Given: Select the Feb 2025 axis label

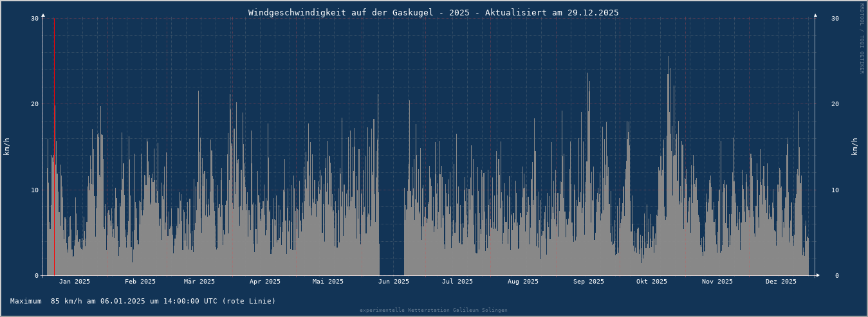Looking at the screenshot, I should (140, 282).
